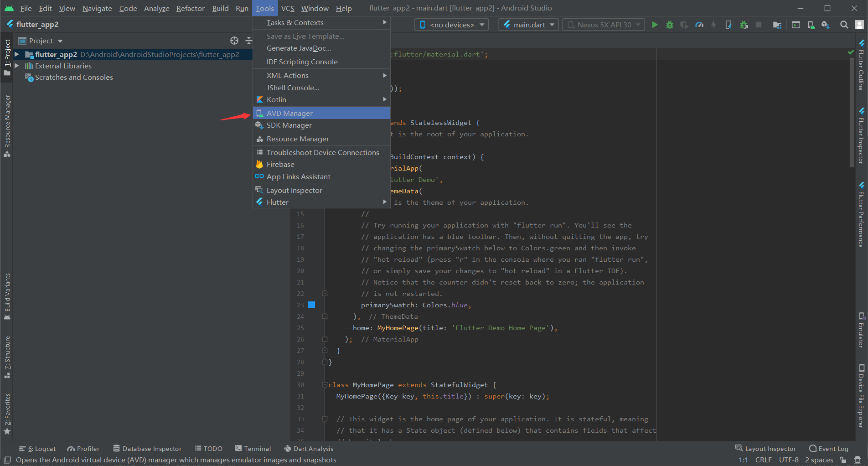Open the Favorites side tab

(7, 414)
